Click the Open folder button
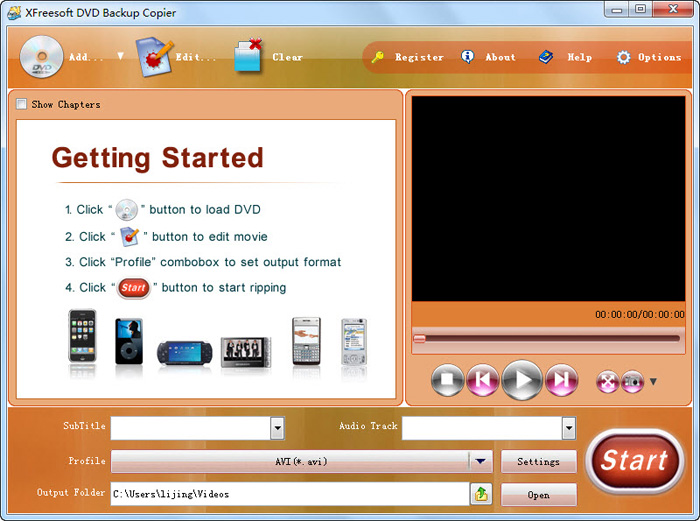700x521 pixels. click(538, 495)
